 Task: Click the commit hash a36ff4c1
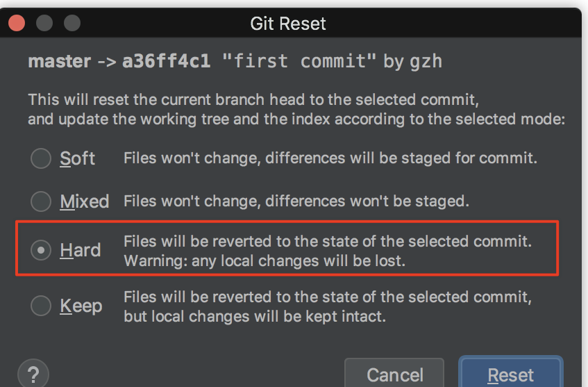pyautogui.click(x=166, y=61)
